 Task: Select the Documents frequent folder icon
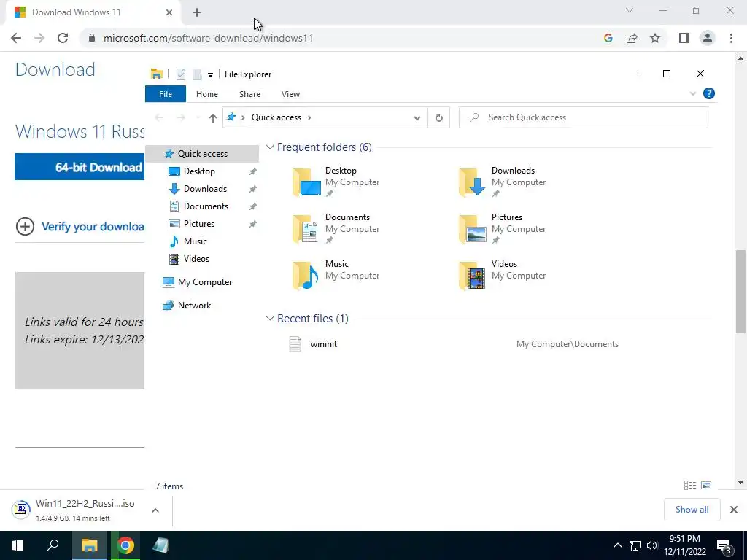(306, 228)
